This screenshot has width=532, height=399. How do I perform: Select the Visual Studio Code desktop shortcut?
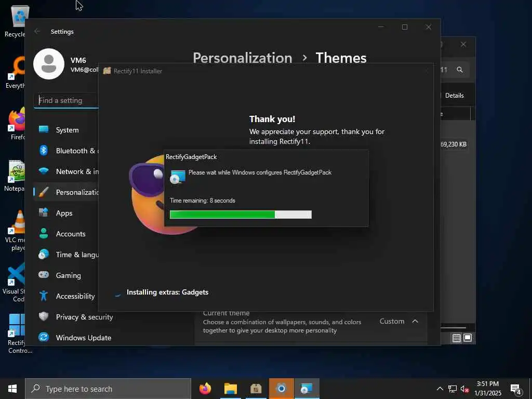pos(14,282)
